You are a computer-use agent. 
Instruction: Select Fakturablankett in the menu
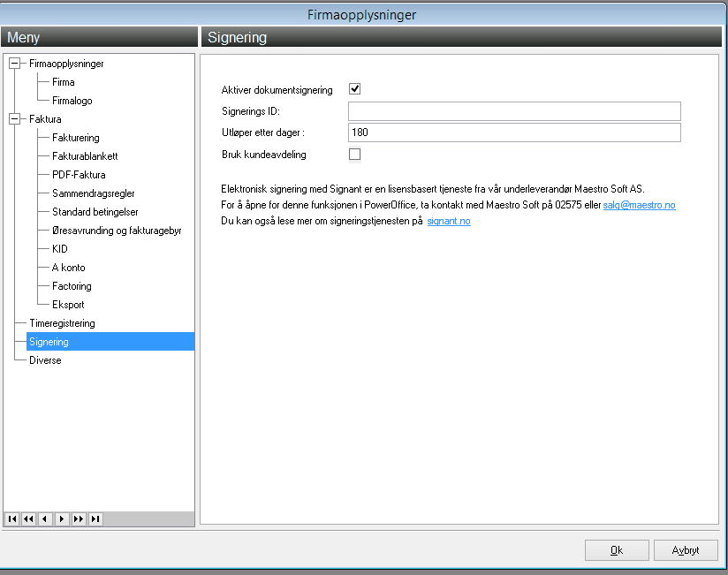point(85,156)
